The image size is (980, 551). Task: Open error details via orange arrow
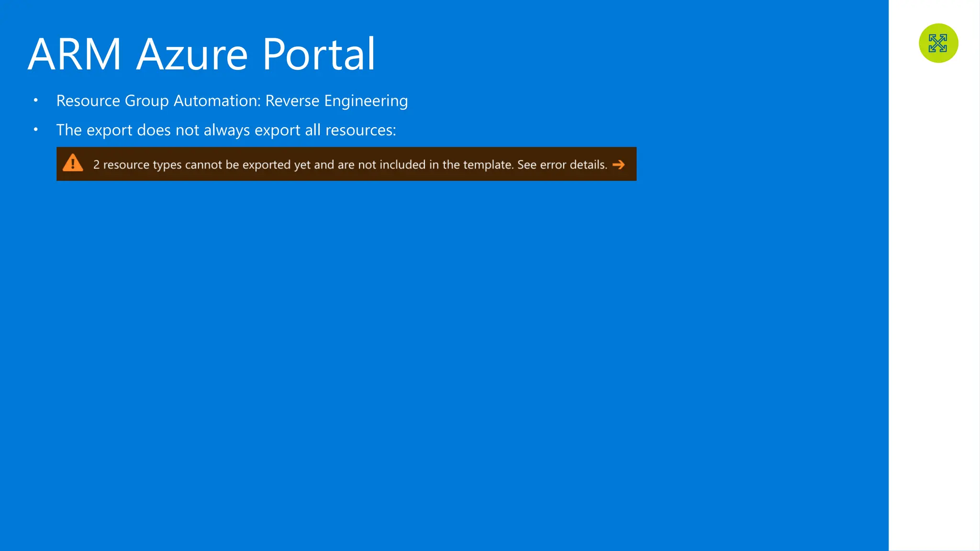pos(619,165)
